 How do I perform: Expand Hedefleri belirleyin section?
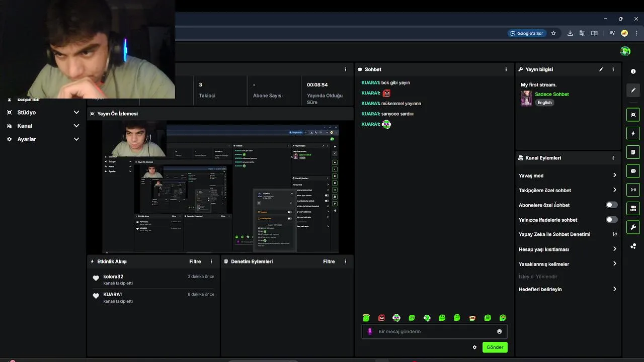pyautogui.click(x=614, y=289)
